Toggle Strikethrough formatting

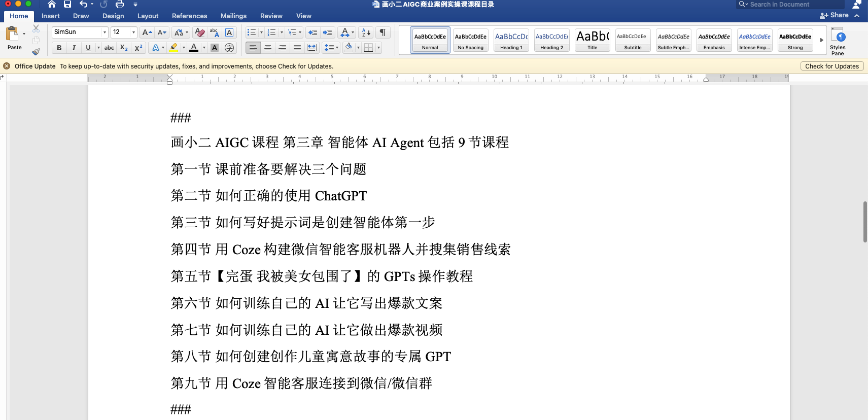(109, 48)
